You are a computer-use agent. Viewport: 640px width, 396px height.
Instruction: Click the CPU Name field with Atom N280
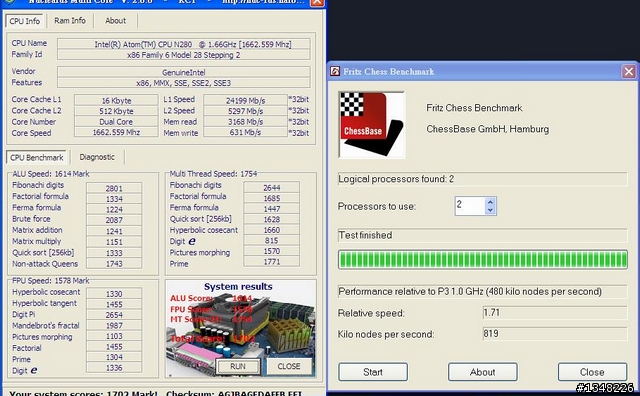tap(184, 44)
